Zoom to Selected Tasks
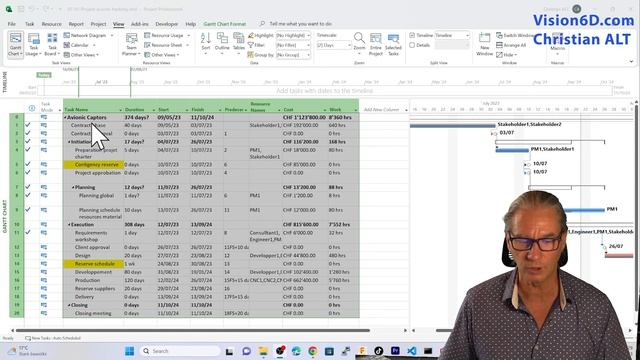 pos(393,44)
